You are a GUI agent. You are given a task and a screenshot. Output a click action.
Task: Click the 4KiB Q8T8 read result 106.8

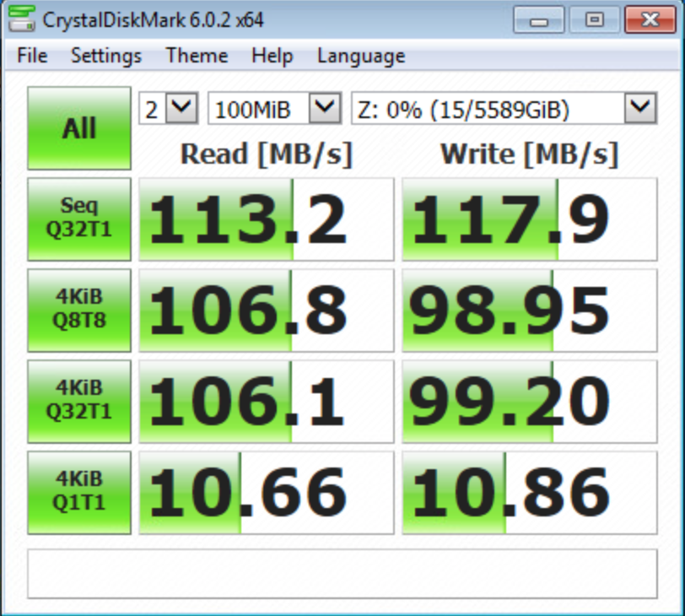click(267, 311)
